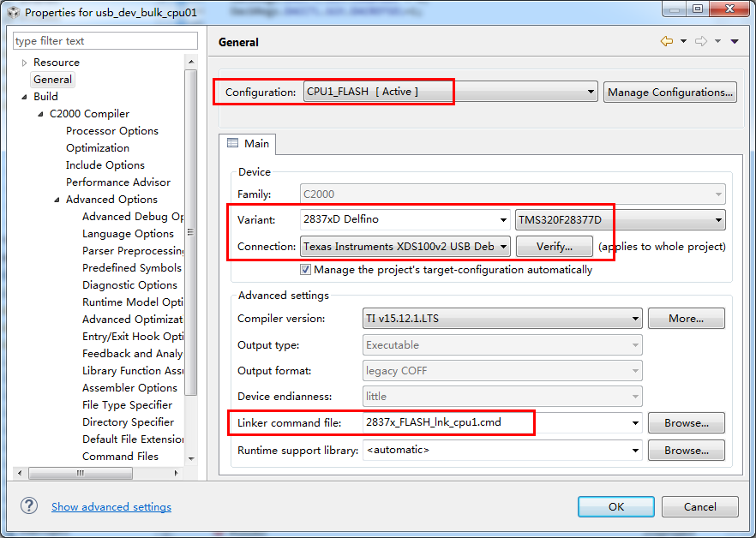Collapse the Advanced Options node
Image resolution: width=756 pixels, height=538 pixels.
[x=57, y=200]
